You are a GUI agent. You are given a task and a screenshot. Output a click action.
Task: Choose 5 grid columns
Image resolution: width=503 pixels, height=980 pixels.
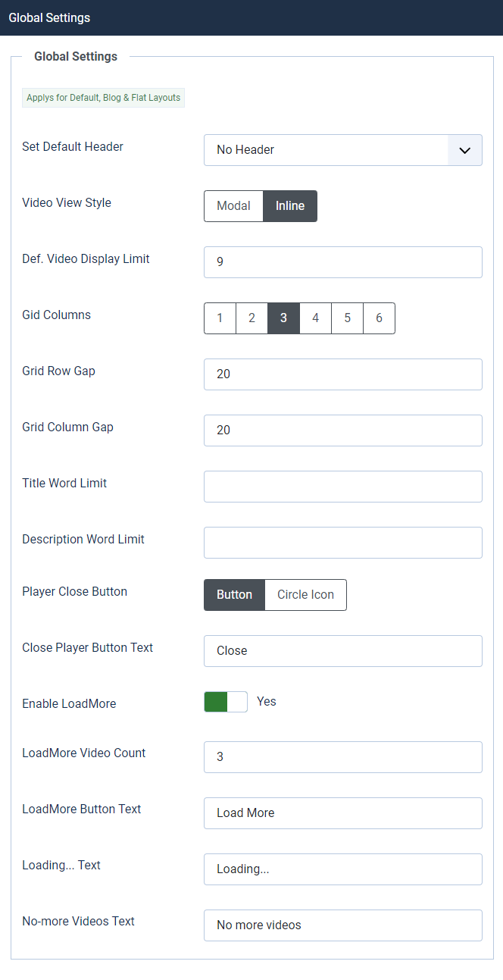348,318
